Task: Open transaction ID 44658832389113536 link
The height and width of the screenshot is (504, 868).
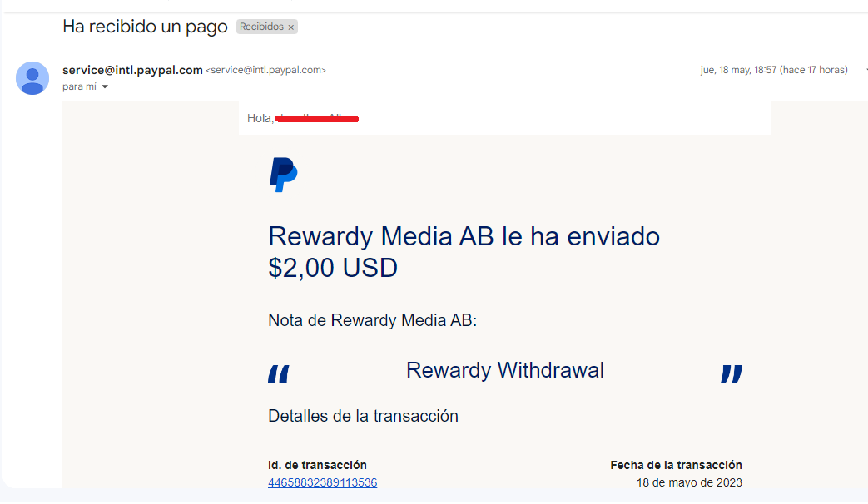Action: pos(322,482)
